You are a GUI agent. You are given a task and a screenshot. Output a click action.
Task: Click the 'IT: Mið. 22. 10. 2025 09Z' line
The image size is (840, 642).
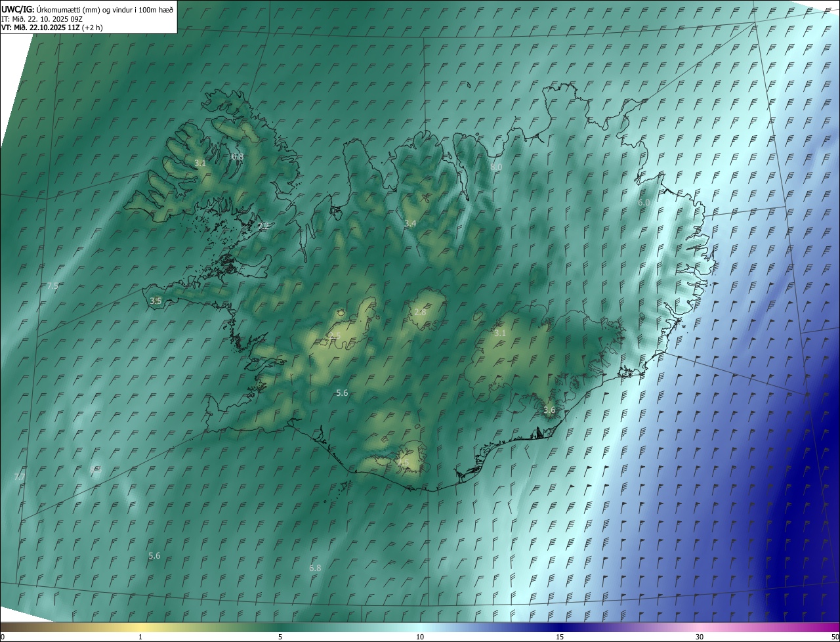click(43, 19)
